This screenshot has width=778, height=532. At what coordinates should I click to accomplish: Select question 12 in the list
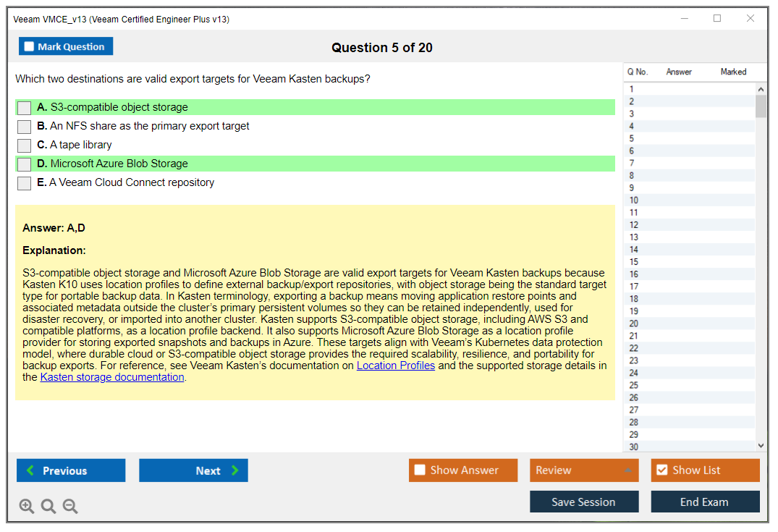coord(690,225)
